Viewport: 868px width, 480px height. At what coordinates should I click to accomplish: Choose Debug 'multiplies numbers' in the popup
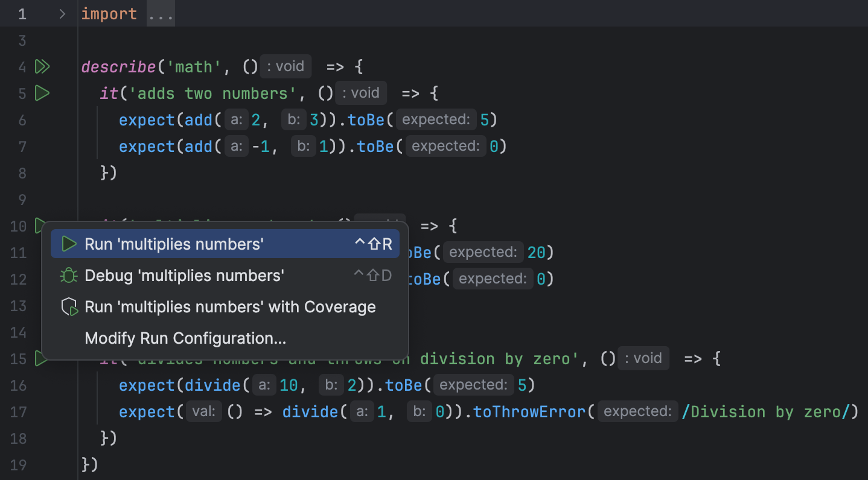click(184, 275)
